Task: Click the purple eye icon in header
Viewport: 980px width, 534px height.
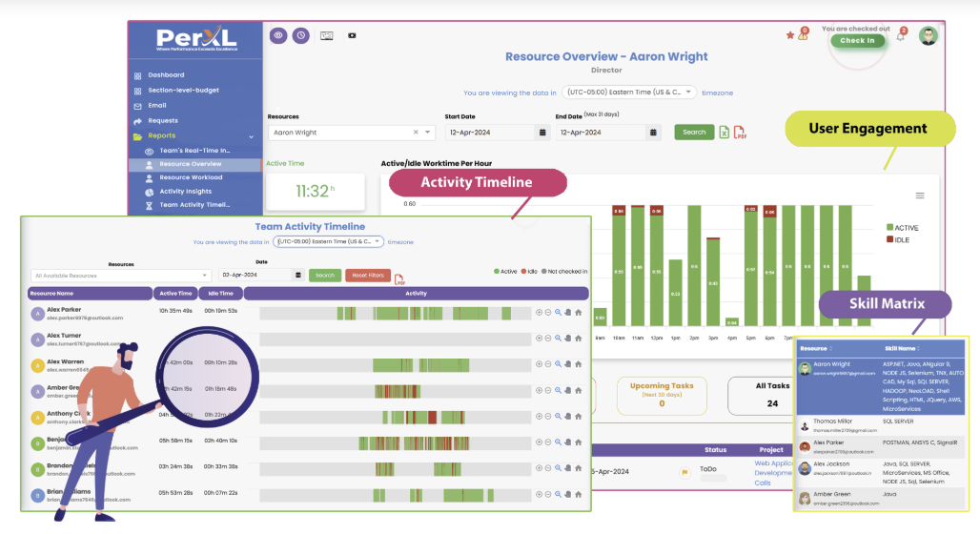Action: (x=278, y=35)
